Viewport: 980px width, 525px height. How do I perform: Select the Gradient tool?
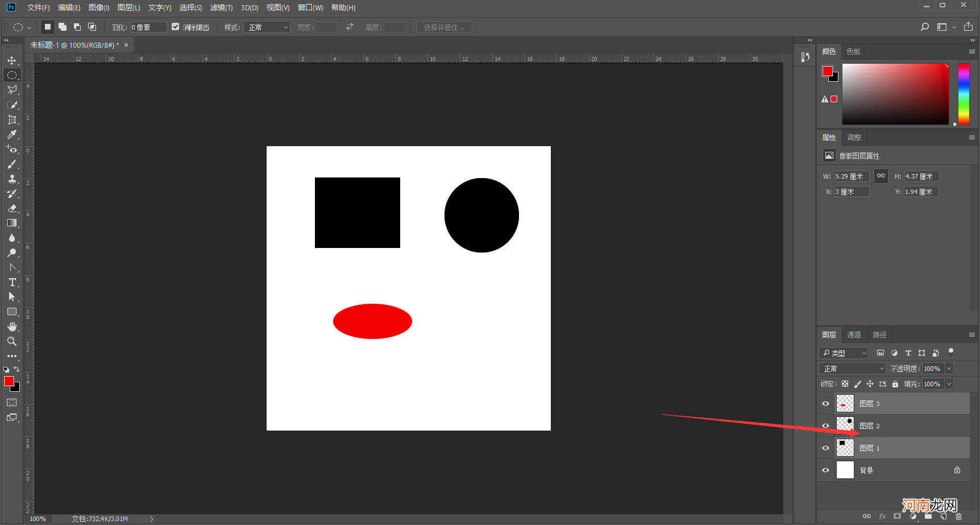pos(12,223)
